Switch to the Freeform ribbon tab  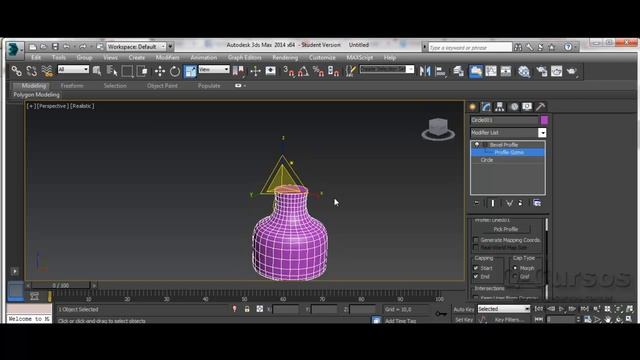(x=72, y=86)
